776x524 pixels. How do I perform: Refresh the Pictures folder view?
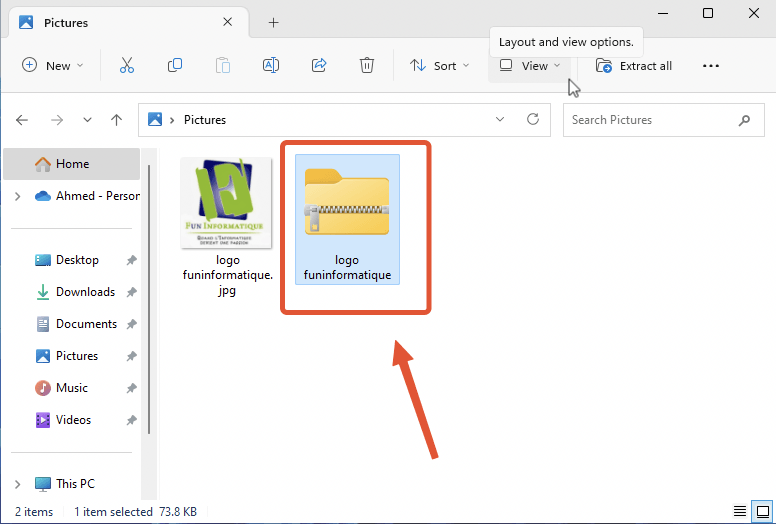[533, 120]
